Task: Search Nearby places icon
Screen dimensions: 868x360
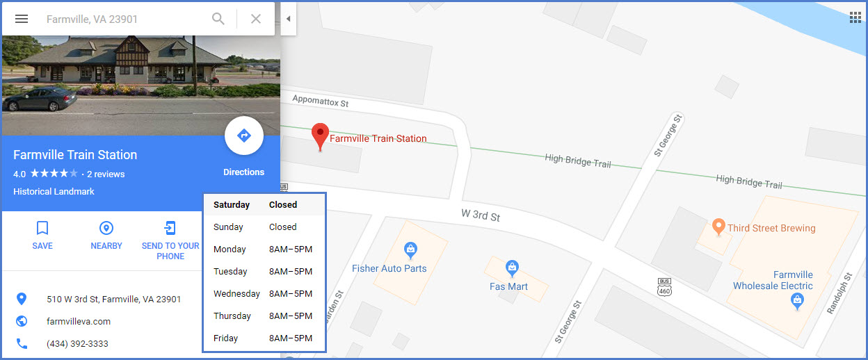Action: [x=106, y=235]
